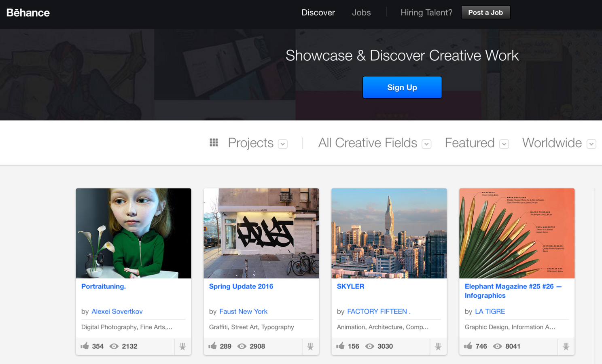Click the 354 appreciations count
This screenshot has width=602, height=364.
coord(98,346)
